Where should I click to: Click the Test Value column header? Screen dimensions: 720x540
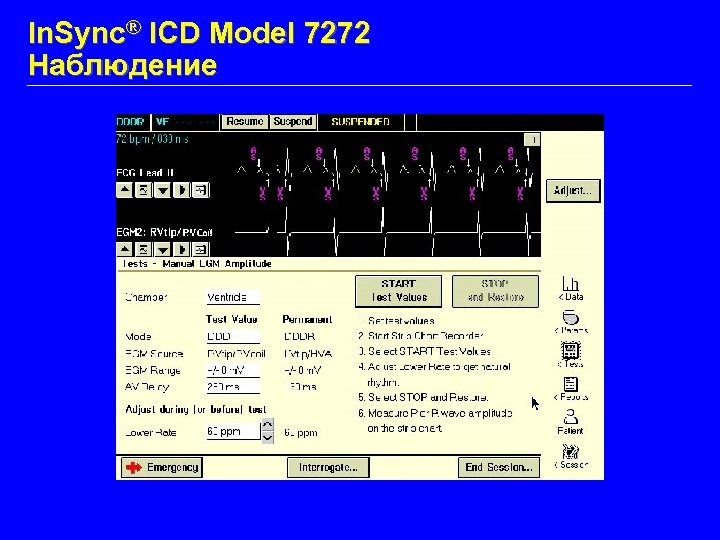coord(231,320)
